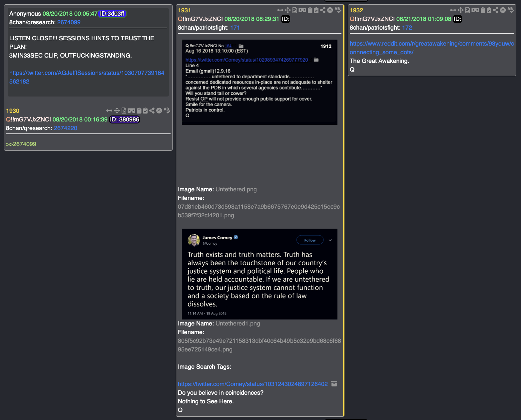
Task: Click the timestamp 08/20/2018 08:29:31
Action: pyautogui.click(x=252, y=19)
